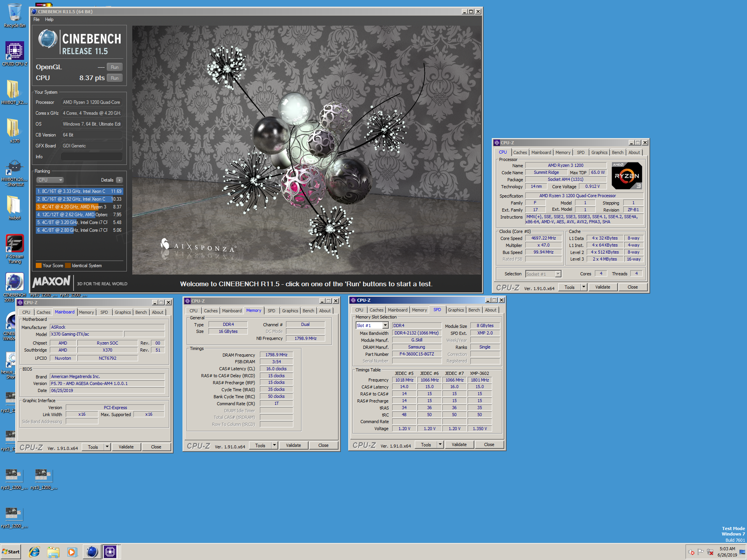
Task: Open the hwbot folder icon
Action: click(14, 207)
